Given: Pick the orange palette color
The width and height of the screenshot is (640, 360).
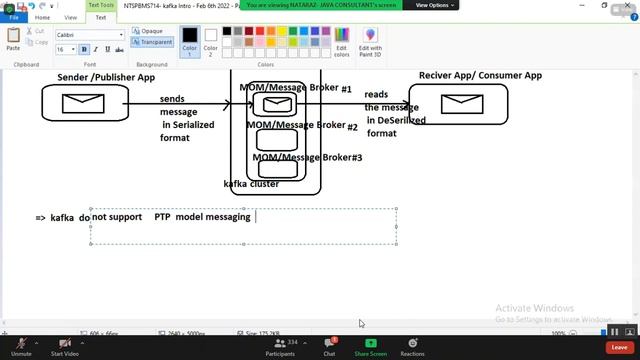Looking at the screenshot, I should pyautogui.click(x=271, y=31).
